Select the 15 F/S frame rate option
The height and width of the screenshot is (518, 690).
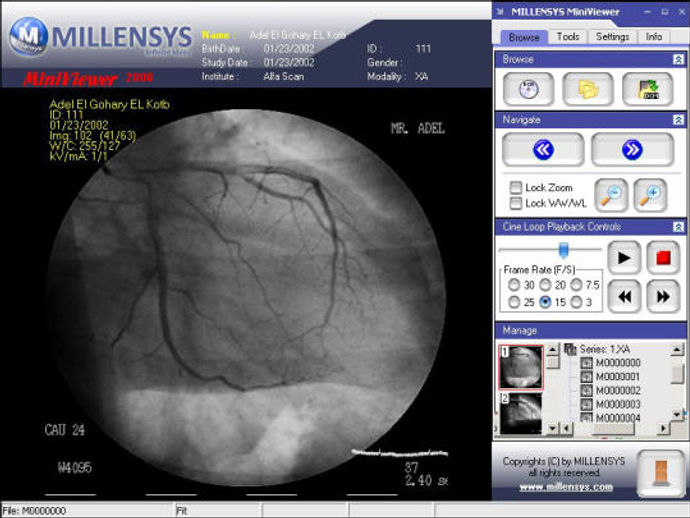545,302
